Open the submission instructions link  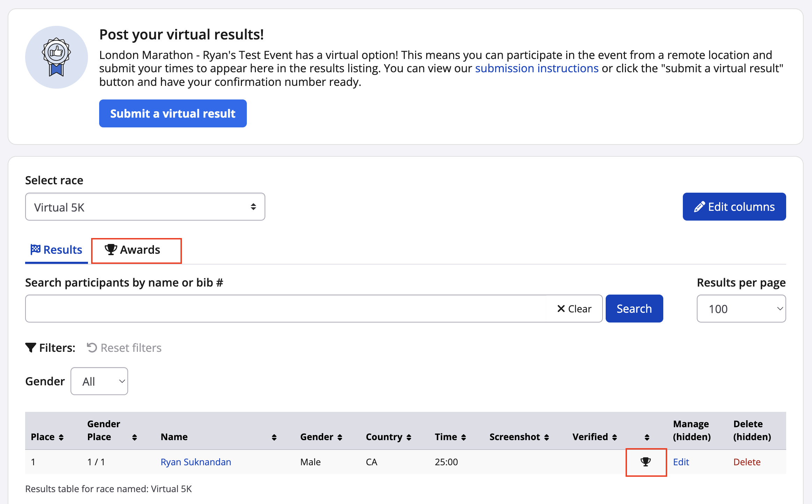pyautogui.click(x=537, y=68)
